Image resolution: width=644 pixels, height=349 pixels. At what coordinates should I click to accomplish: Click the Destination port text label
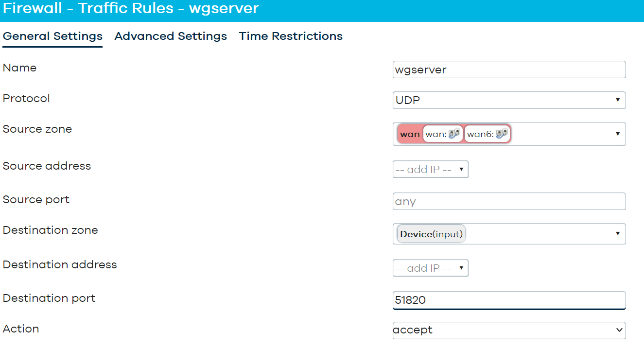click(49, 298)
